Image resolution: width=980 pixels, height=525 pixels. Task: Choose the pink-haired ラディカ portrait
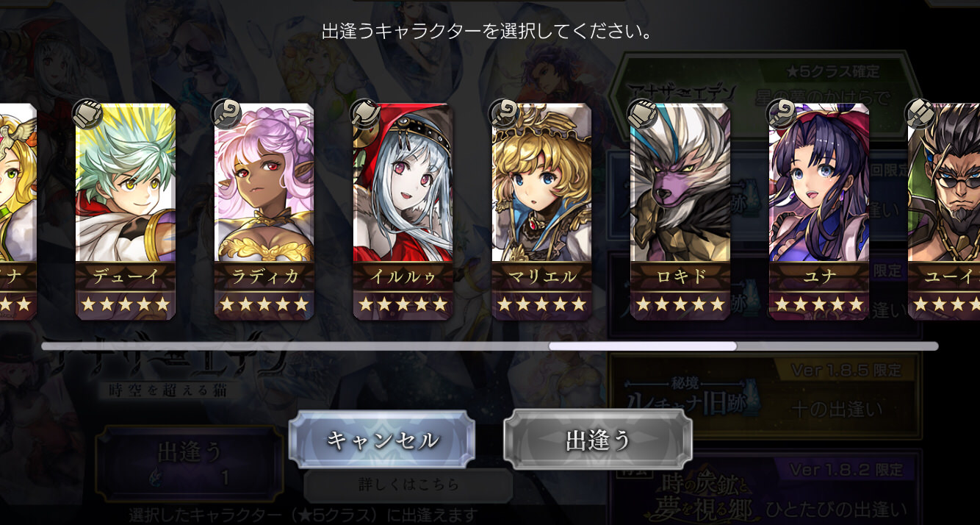(x=264, y=212)
